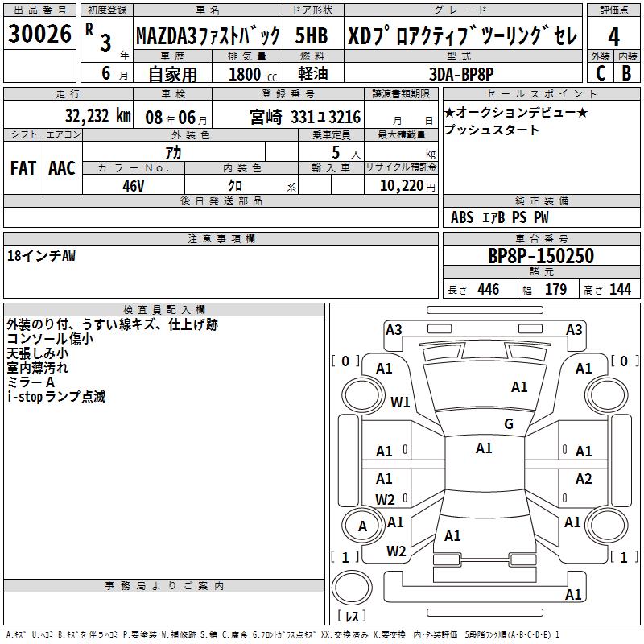The image size is (644, 644).
Task: Click the overall score 4
Action: [x=613, y=36]
